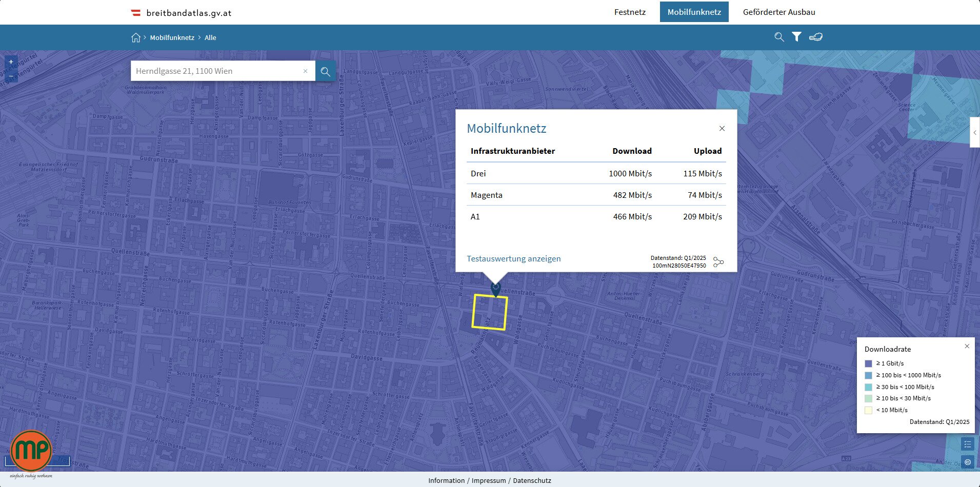Toggle the legend list button
This screenshot has width=980, height=487.
click(x=967, y=444)
